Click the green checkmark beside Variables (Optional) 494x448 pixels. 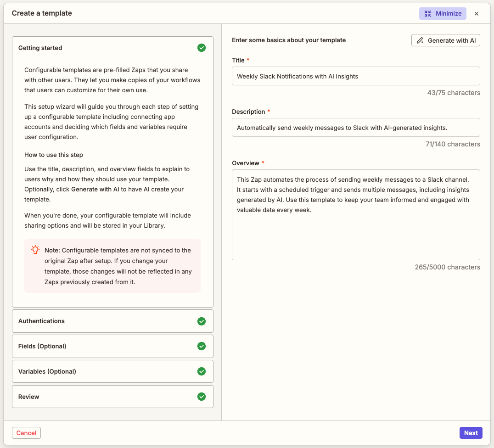[201, 371]
